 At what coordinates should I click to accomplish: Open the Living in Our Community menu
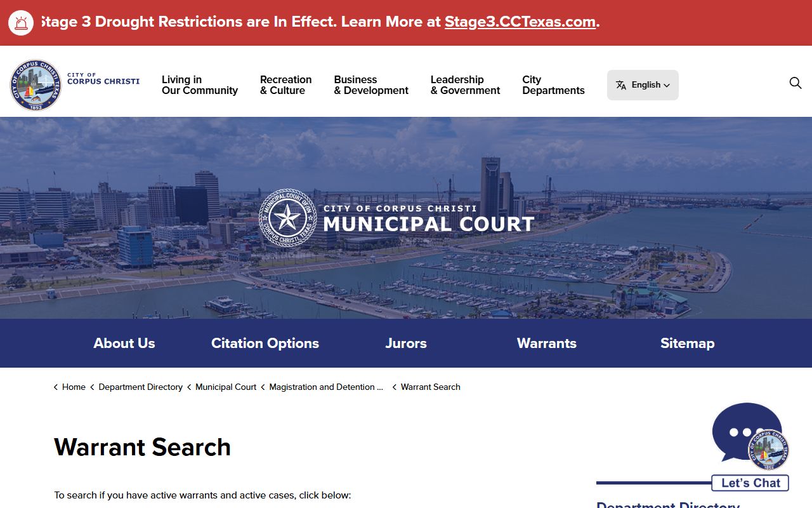(200, 85)
